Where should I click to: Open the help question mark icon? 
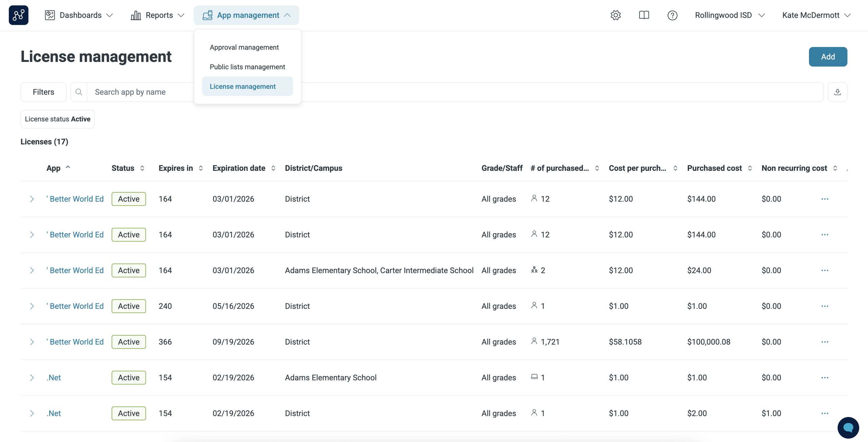(x=672, y=15)
